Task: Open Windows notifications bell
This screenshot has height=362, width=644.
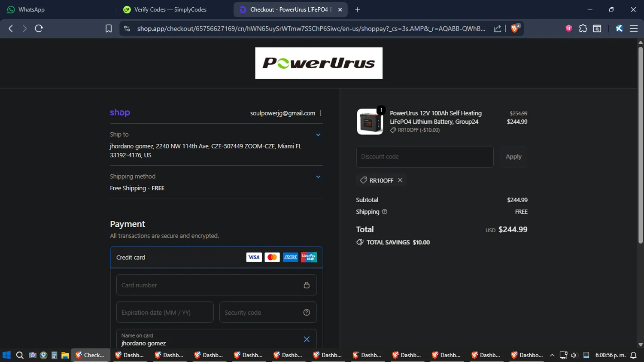Action: tap(633, 355)
